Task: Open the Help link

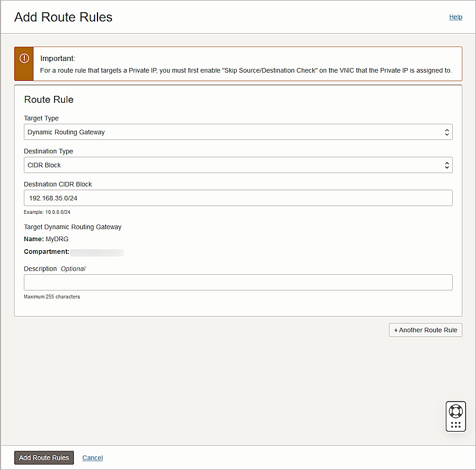Action: pyautogui.click(x=456, y=17)
